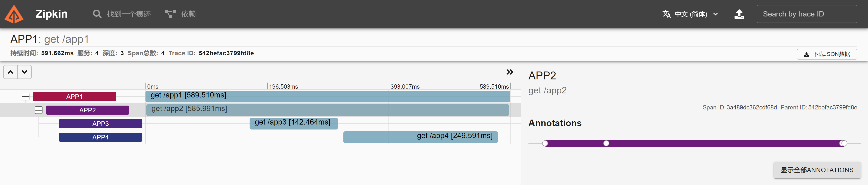Viewport: 868px width, 185px height.
Task: Collapse the span detail panel with double chevron
Action: click(x=510, y=72)
